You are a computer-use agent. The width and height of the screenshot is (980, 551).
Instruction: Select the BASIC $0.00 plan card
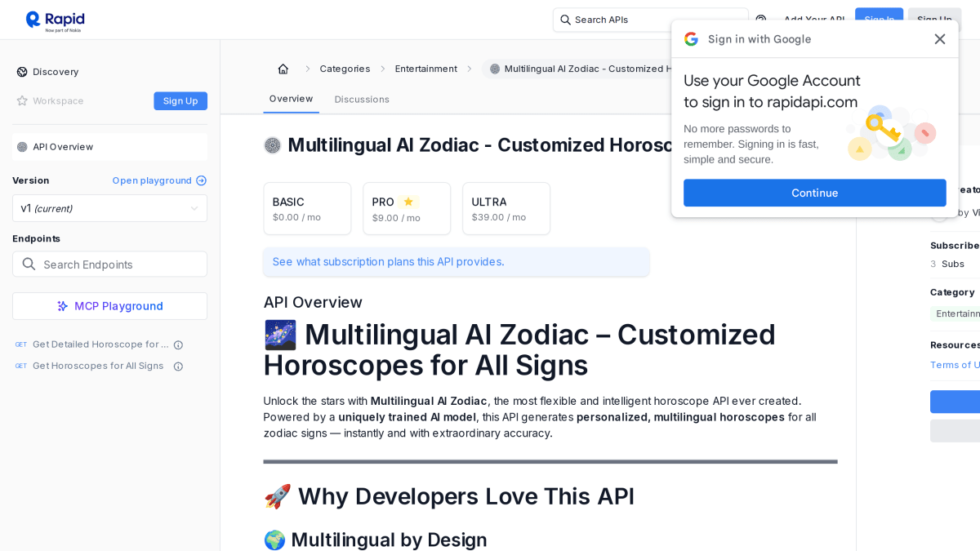(307, 208)
